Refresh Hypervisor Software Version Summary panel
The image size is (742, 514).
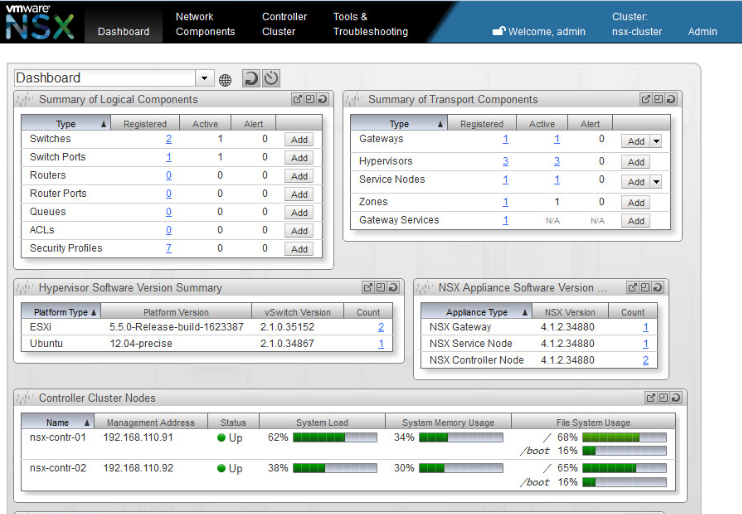tap(393, 287)
